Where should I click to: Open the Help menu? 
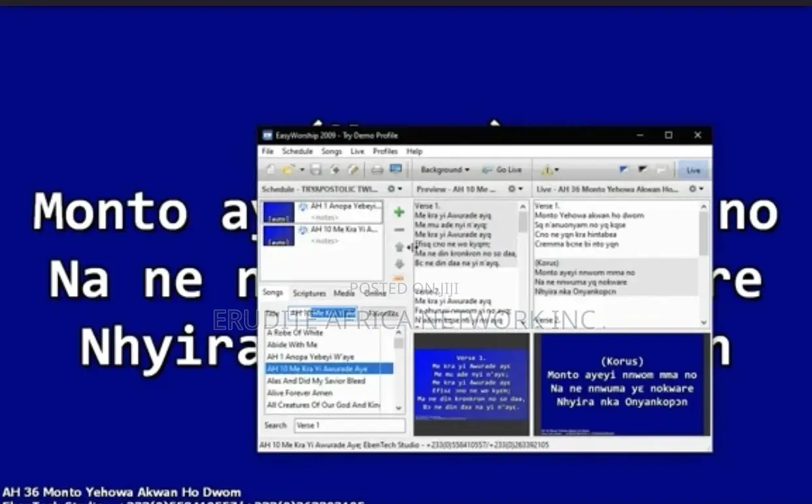(x=414, y=151)
